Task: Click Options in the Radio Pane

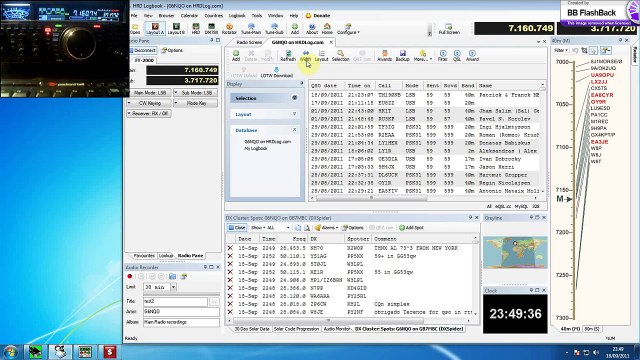Action: click(x=172, y=50)
